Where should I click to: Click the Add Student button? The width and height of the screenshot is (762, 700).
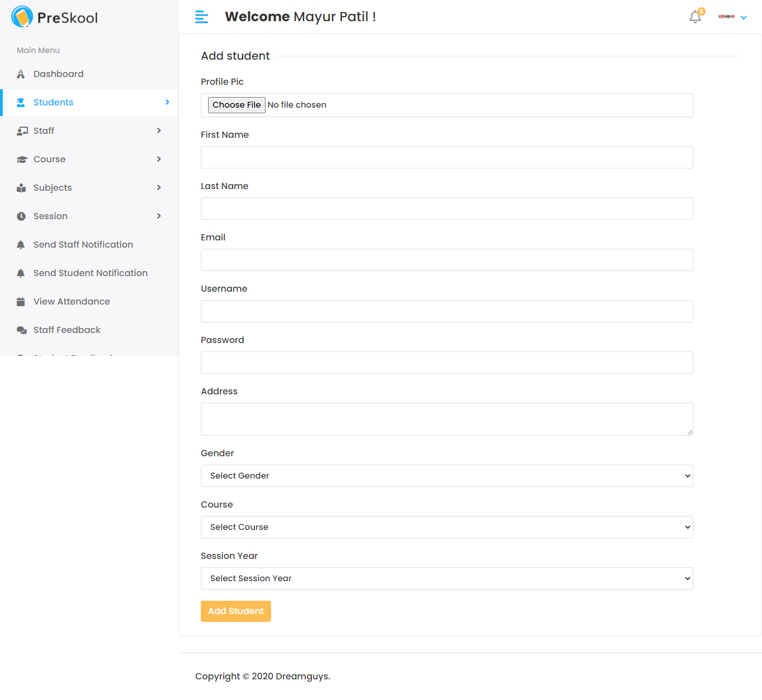pos(235,611)
